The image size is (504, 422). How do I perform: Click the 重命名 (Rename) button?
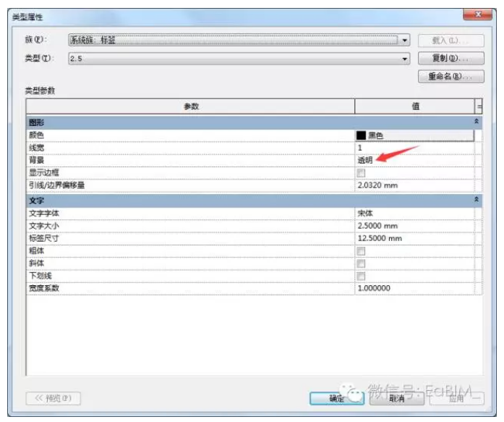(450, 76)
